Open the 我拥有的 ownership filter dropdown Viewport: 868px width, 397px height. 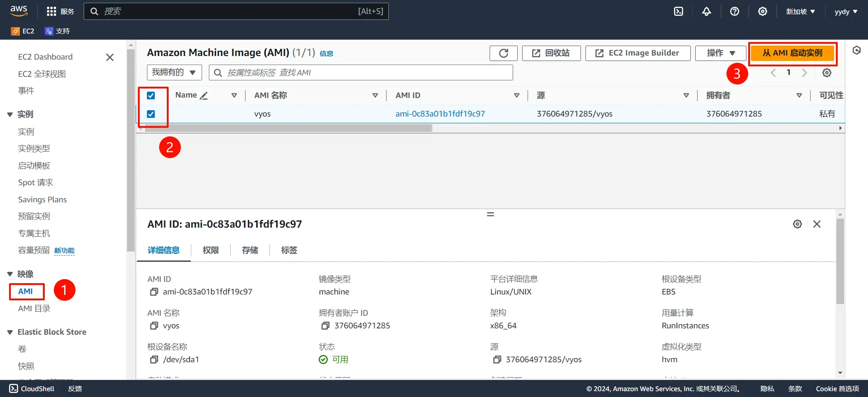(174, 73)
